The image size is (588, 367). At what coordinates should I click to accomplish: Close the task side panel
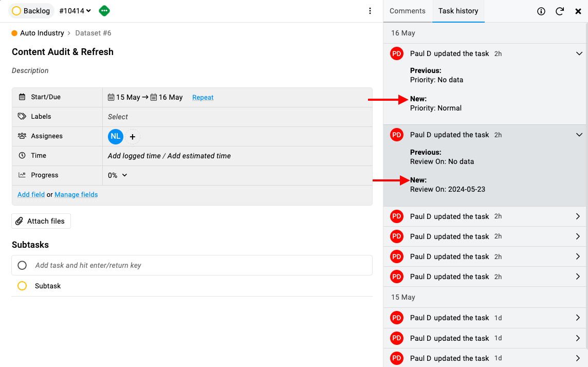[x=578, y=11]
